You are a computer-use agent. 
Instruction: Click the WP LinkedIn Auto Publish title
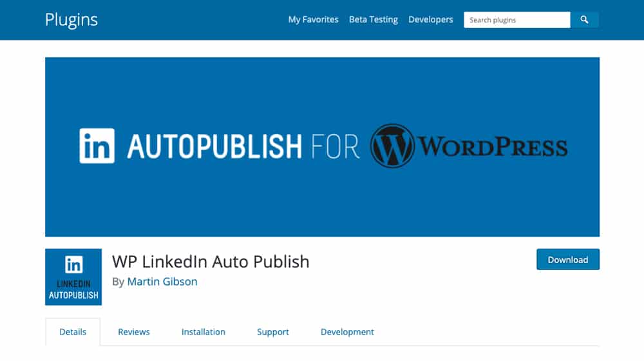[x=211, y=262]
